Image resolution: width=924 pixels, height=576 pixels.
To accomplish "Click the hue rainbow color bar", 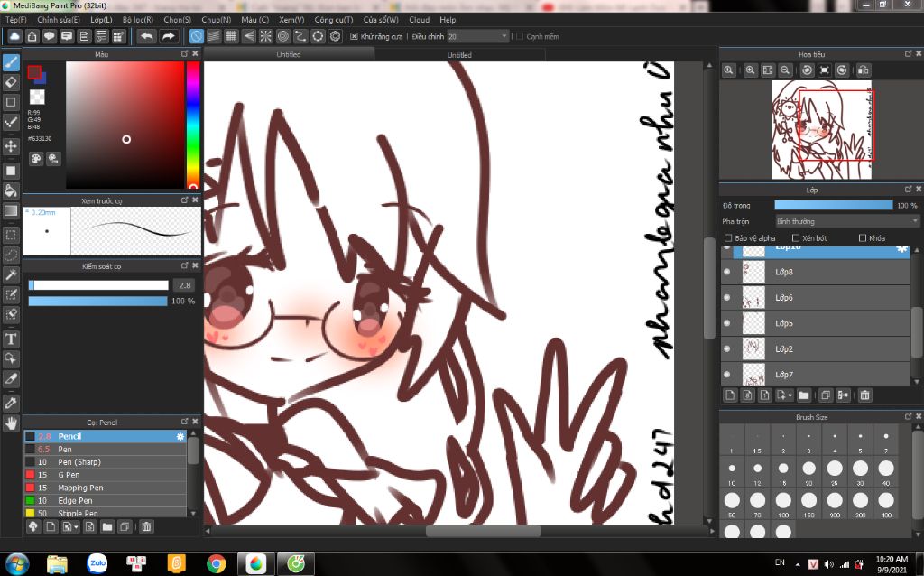I will [193, 125].
